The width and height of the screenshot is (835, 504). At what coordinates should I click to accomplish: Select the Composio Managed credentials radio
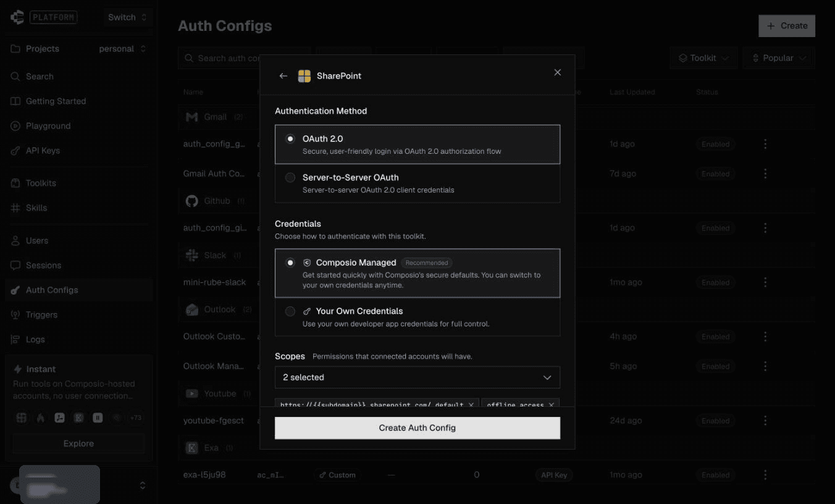click(290, 262)
